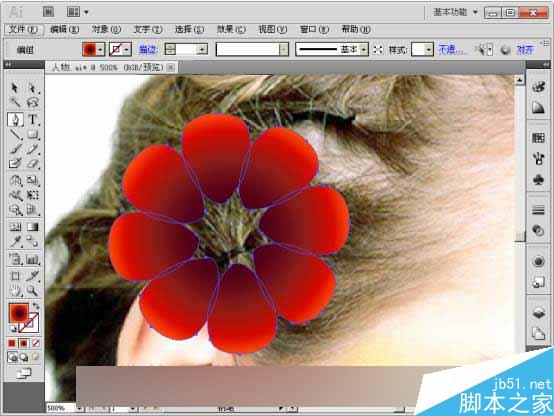
Task: Open the stroke color dropdown in control bar
Action: [126, 49]
